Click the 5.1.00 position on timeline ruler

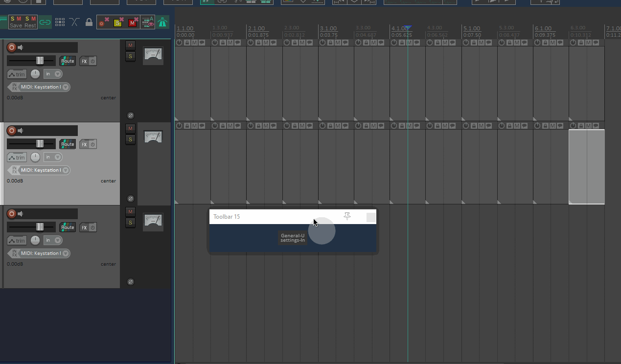tap(471, 29)
